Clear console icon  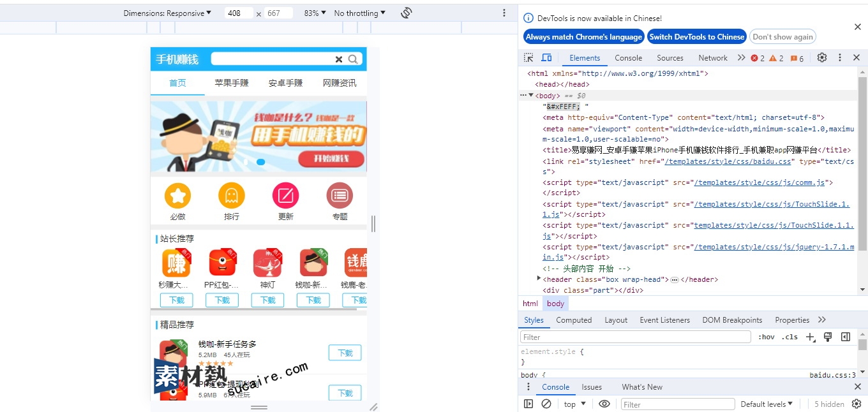point(546,404)
